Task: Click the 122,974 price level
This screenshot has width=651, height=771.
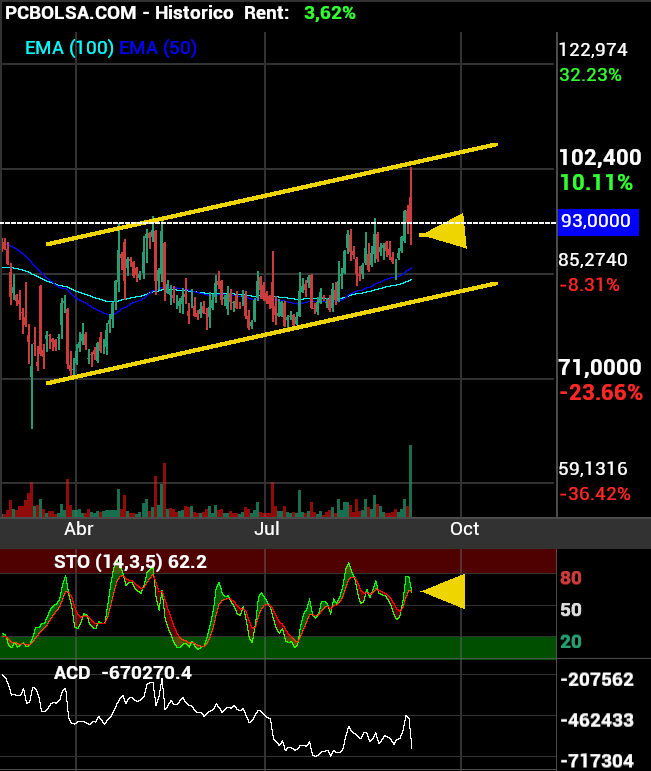Action: pos(593,50)
